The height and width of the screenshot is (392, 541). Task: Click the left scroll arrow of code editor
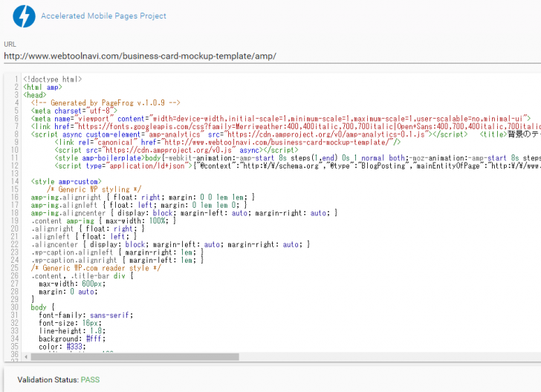click(26, 357)
